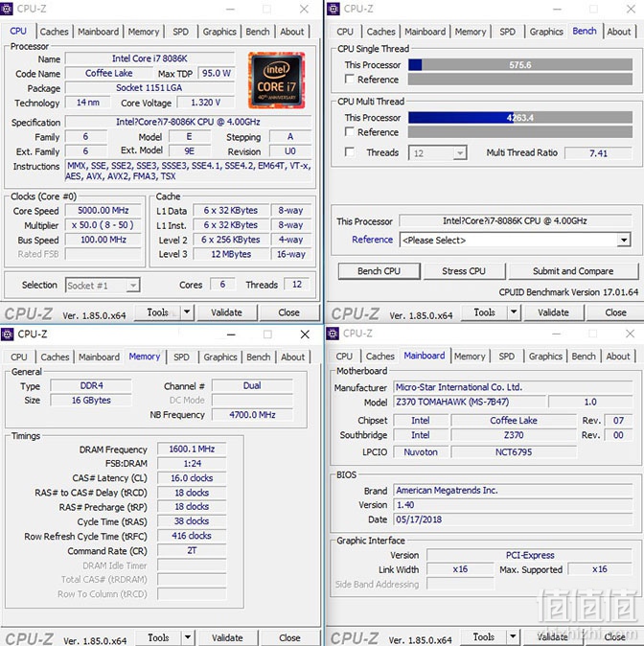Select Bench tab in the Memory window
Screen dimensions: 644x646
click(259, 357)
